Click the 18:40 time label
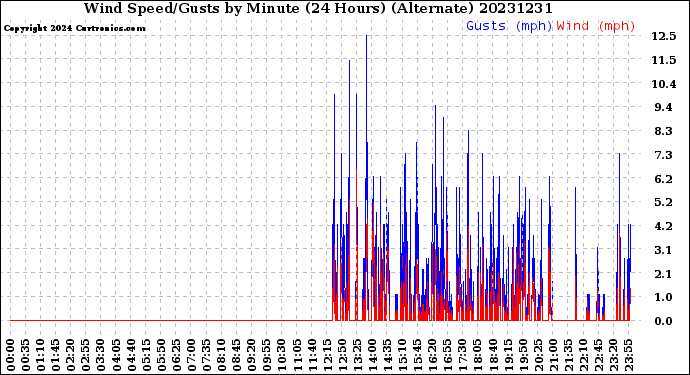 [493, 355]
